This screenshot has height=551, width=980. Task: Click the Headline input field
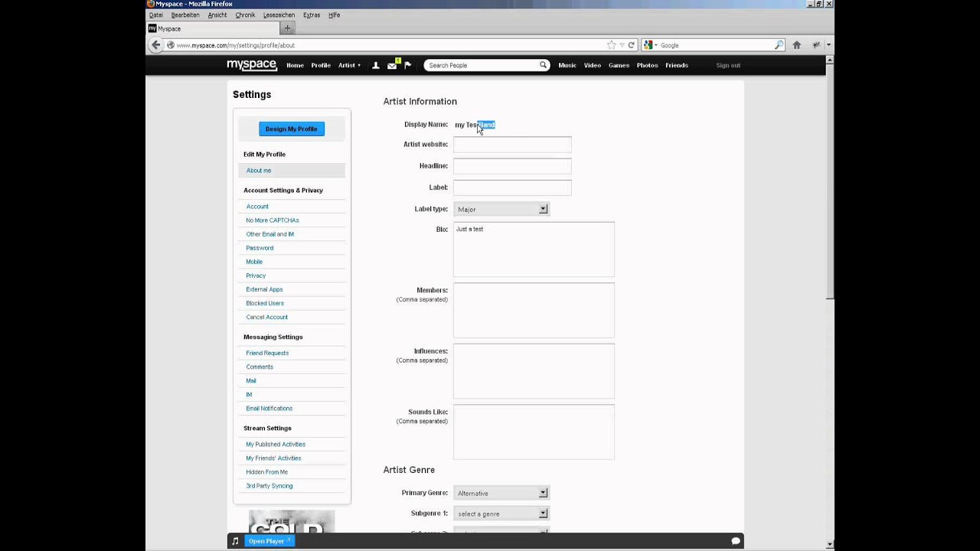[x=512, y=166]
